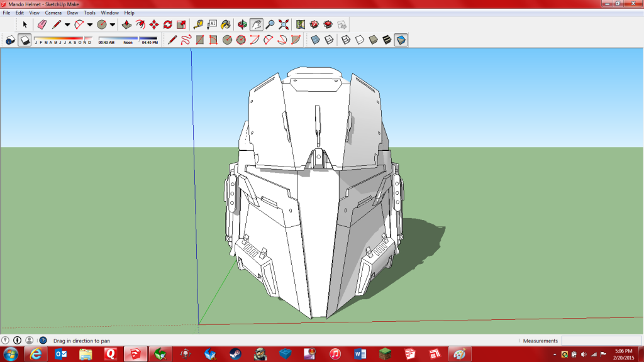Image resolution: width=644 pixels, height=362 pixels.
Task: Choose the Zoom magnifier tool
Action: (270, 25)
